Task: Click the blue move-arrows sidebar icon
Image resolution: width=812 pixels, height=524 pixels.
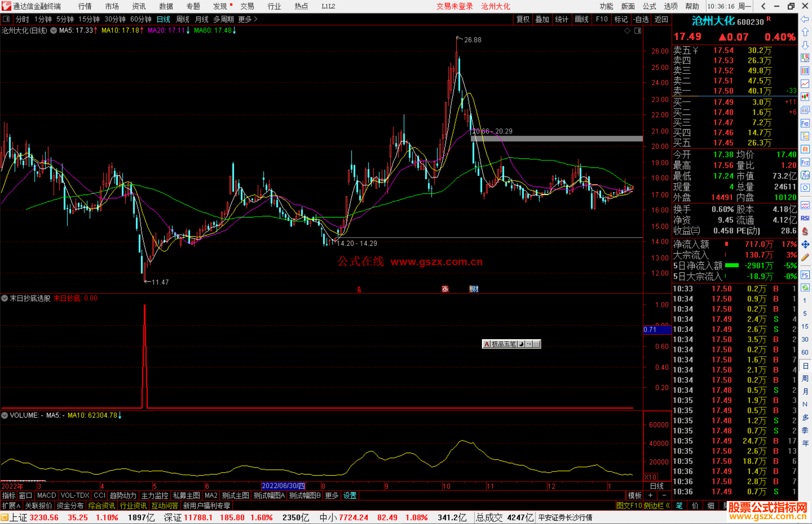Action: click(805, 245)
